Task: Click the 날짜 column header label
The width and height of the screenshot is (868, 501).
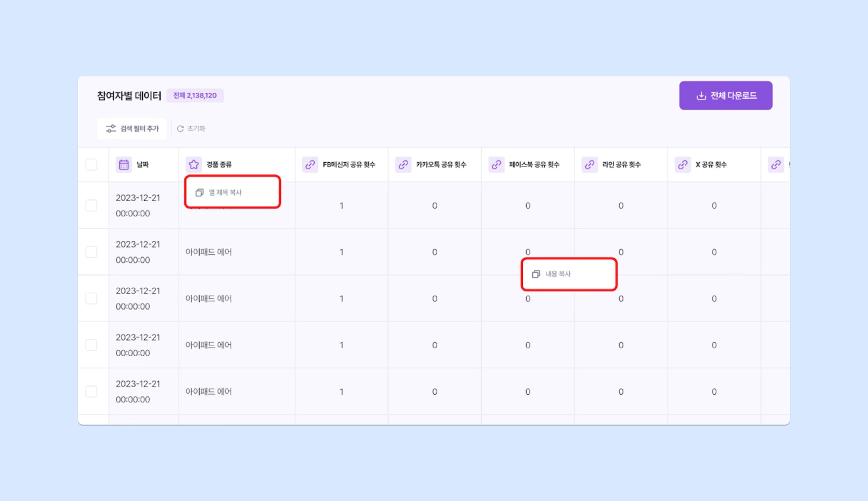Action: (x=143, y=164)
